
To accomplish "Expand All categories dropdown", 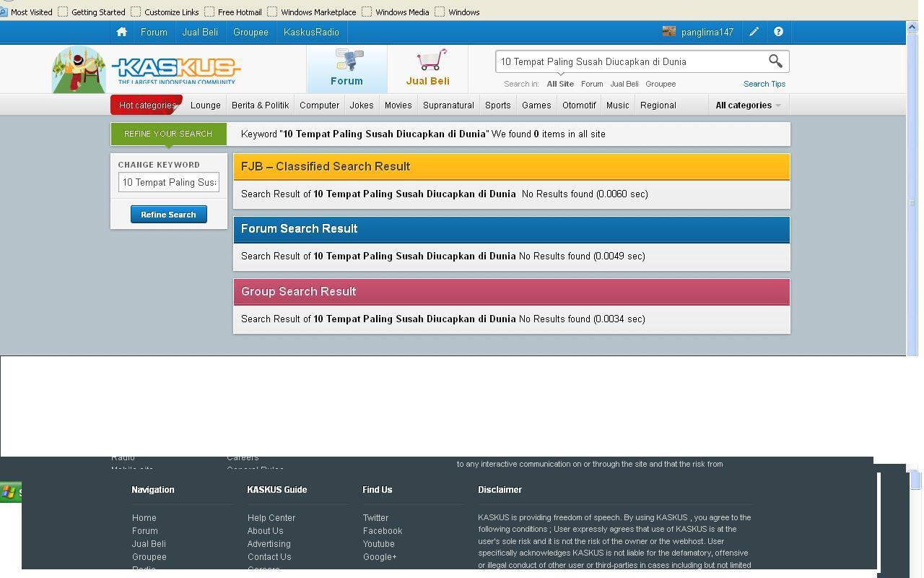I will click(x=748, y=105).
